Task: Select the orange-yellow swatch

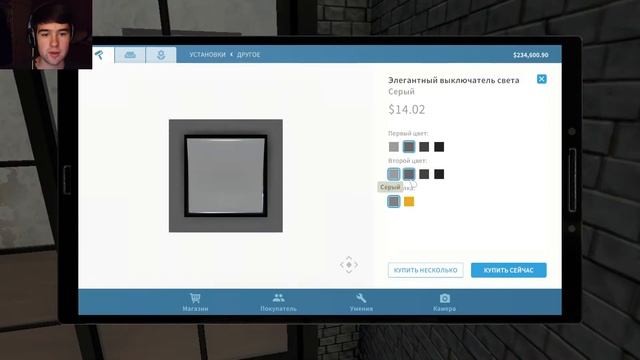Action: click(x=409, y=202)
